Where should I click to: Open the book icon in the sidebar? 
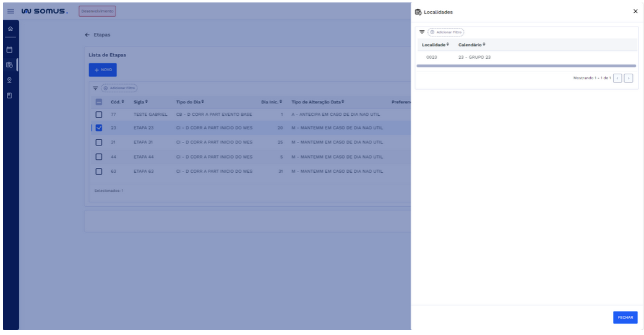[10, 95]
